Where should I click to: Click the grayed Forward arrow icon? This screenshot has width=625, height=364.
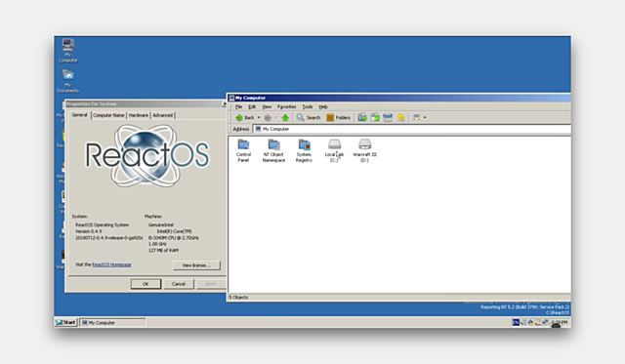(x=268, y=117)
